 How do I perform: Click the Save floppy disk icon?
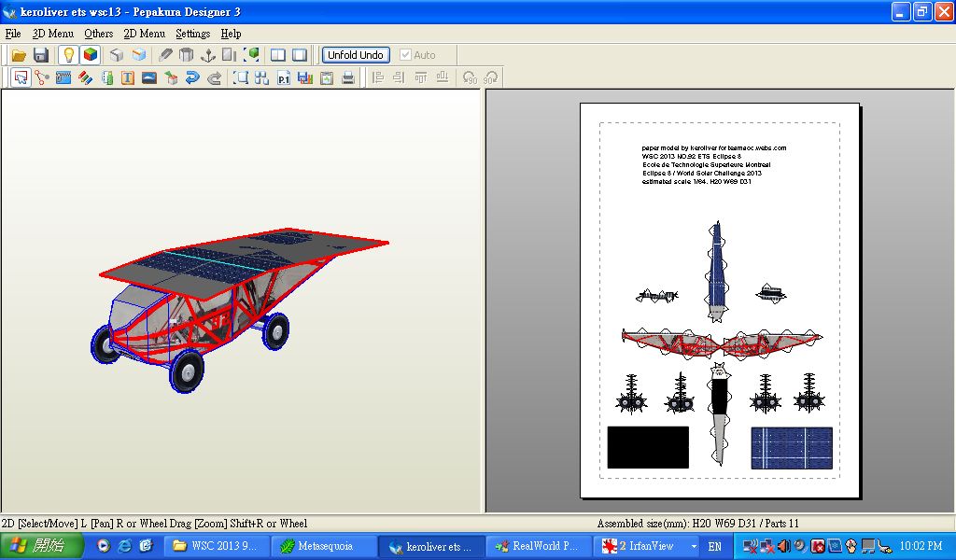click(x=41, y=56)
